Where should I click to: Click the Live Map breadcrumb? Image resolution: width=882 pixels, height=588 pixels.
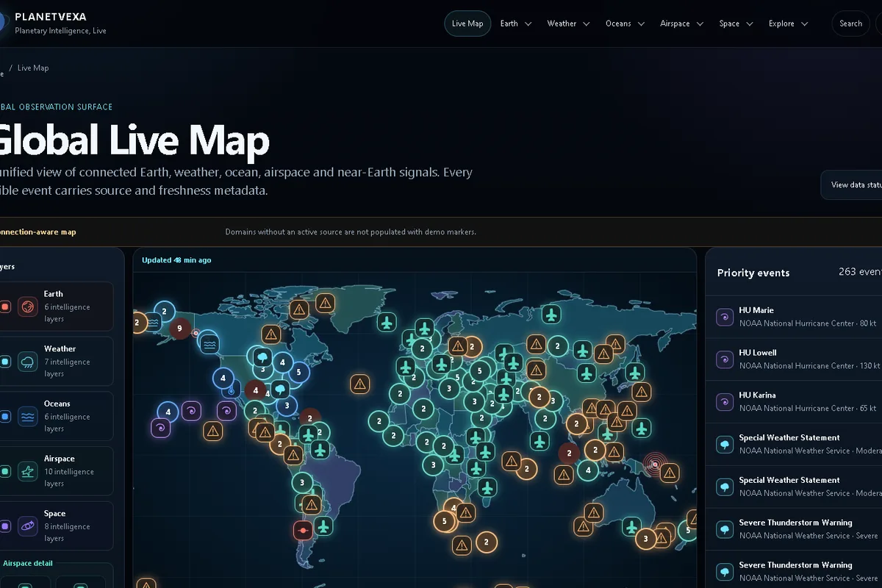pyautogui.click(x=33, y=68)
